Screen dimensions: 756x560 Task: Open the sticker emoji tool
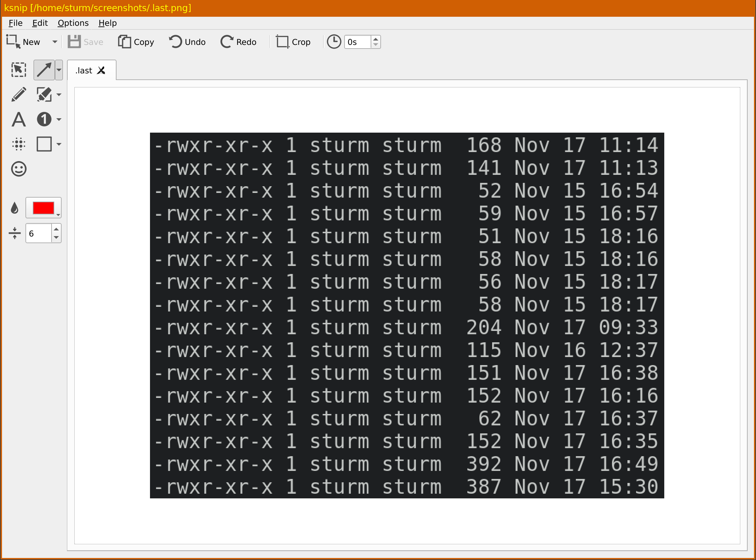pos(19,169)
